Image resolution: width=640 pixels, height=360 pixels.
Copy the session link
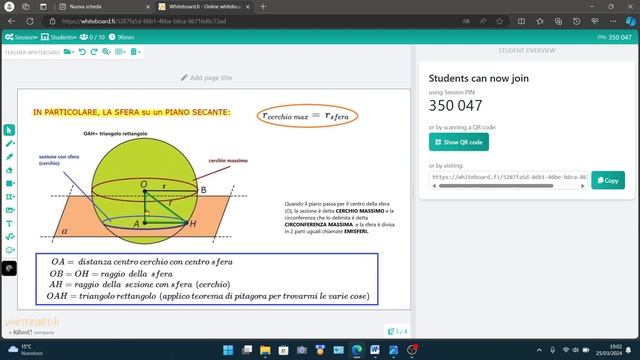(x=608, y=180)
